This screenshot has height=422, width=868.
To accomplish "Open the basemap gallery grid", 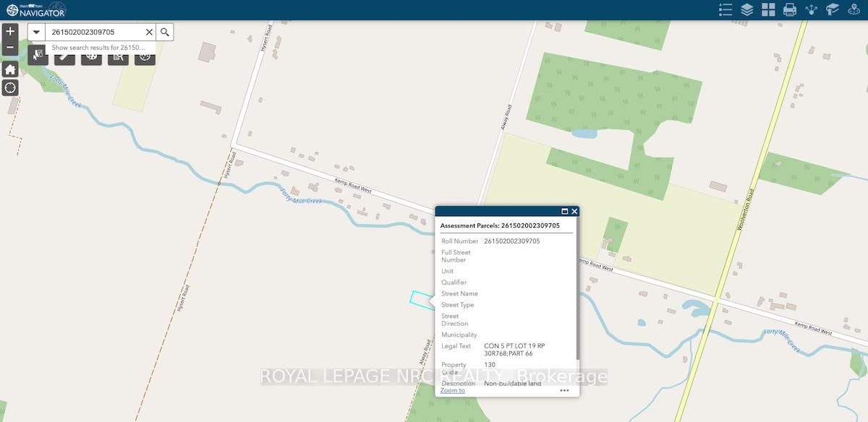I will click(x=768, y=9).
